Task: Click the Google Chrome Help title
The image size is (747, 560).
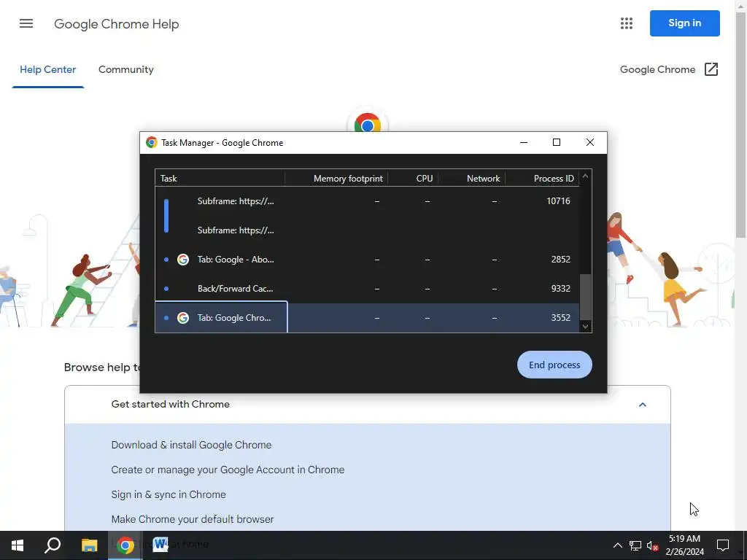Action: pos(116,24)
